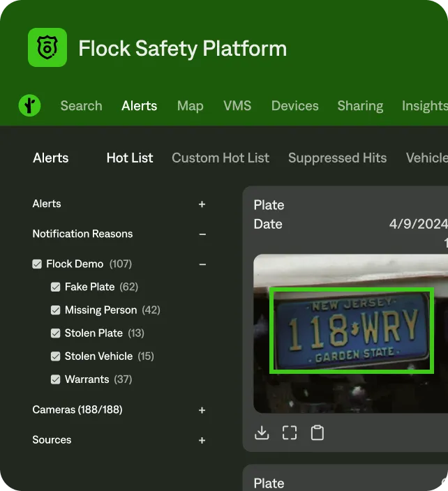Screen dimensions: 448x491
Task: Uncheck the Fake Plate filter
Action: [55, 287]
